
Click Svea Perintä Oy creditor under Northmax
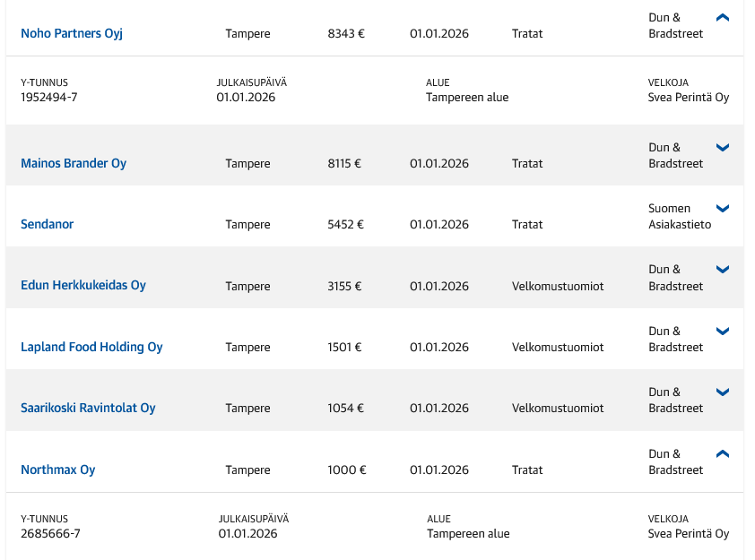(x=689, y=534)
